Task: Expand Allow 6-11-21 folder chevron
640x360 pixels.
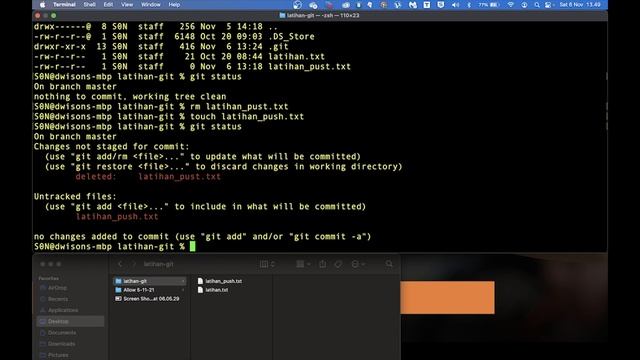Action: click(x=182, y=290)
